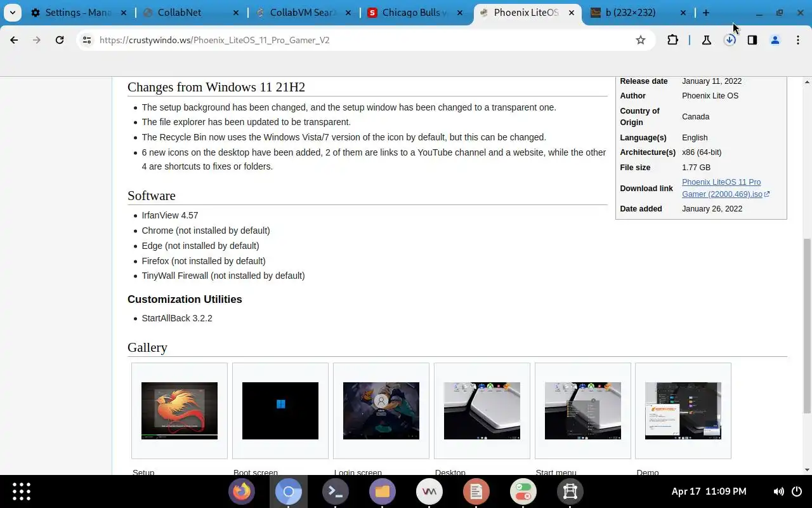Click 'x86 (64-bit)' architecture value
This screenshot has height=508, width=812.
point(702,152)
